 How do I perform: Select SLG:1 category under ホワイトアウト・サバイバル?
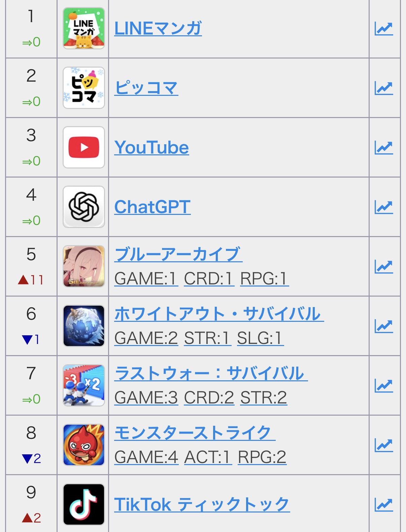pyautogui.click(x=260, y=338)
